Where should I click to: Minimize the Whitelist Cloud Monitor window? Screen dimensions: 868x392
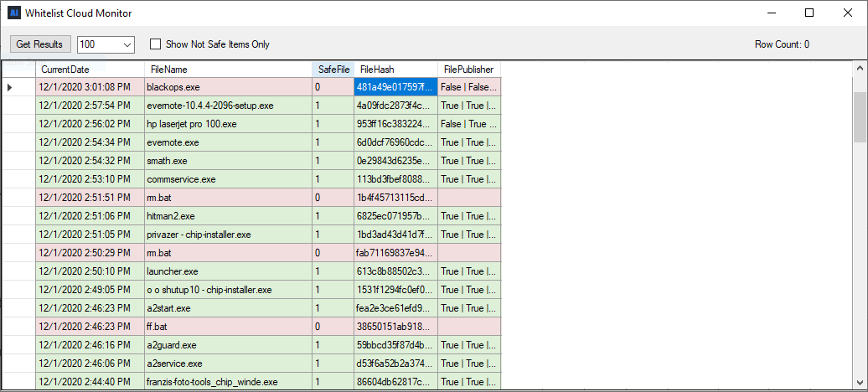click(x=771, y=13)
